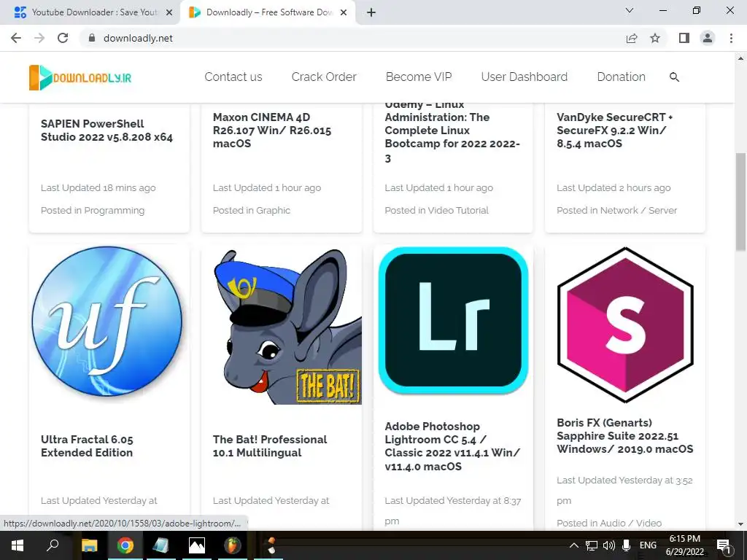This screenshot has width=747, height=560.
Task: Click the scrollbar up arrow
Action: pyautogui.click(x=740, y=59)
